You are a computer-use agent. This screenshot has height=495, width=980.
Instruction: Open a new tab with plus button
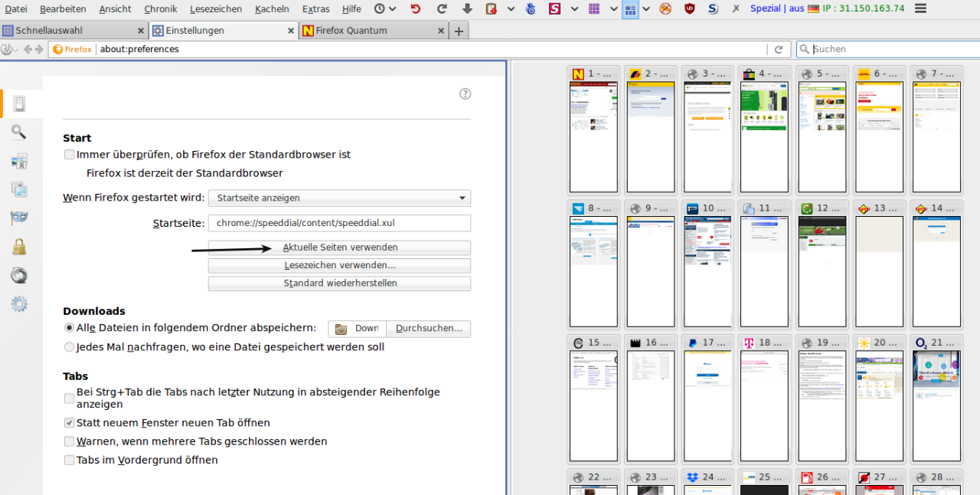pyautogui.click(x=459, y=31)
